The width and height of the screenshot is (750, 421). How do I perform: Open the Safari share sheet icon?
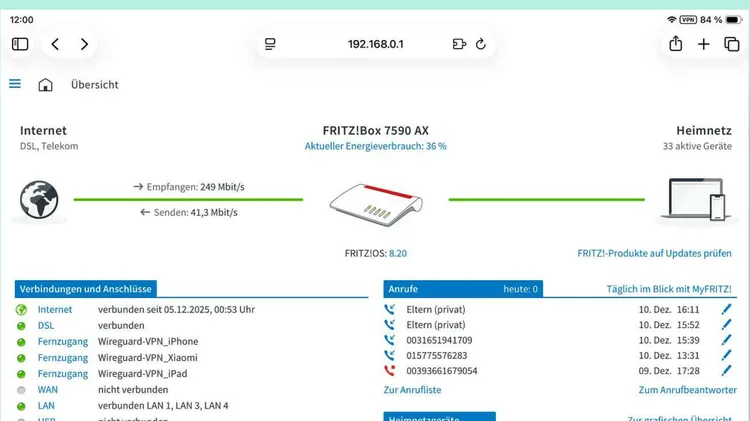[675, 44]
